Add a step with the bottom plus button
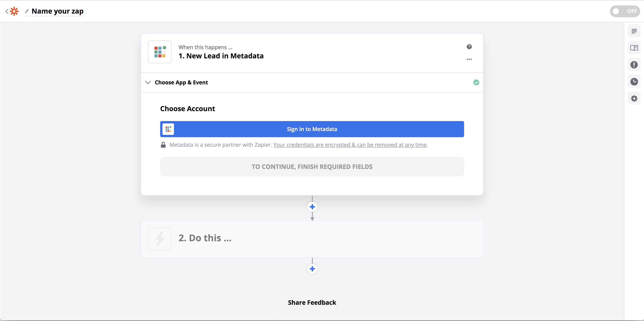 point(312,269)
